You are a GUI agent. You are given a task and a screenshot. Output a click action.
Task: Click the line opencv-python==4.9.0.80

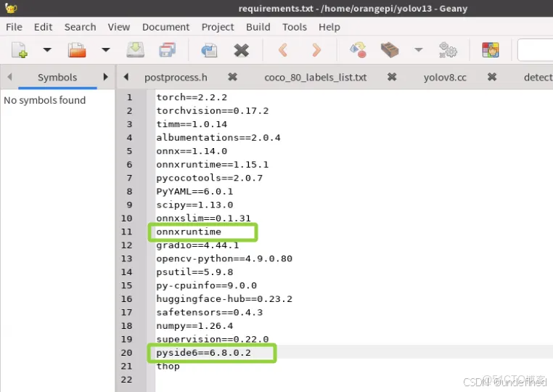click(x=224, y=258)
